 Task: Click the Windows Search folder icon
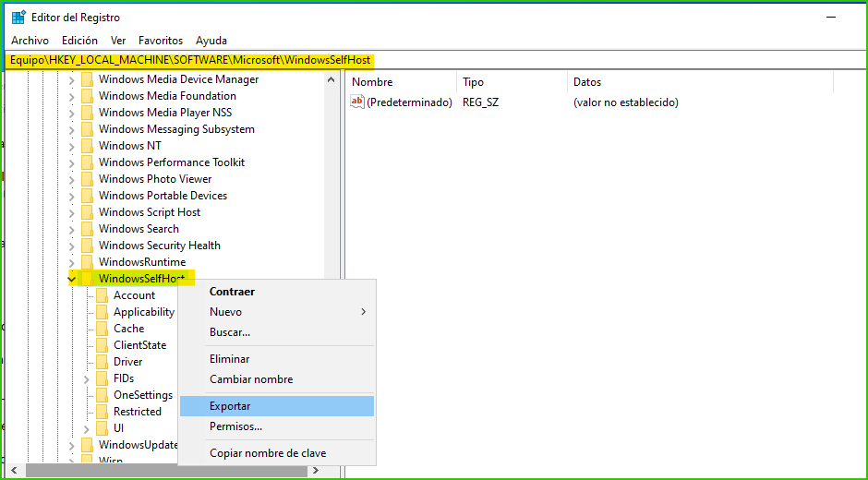tap(88, 229)
